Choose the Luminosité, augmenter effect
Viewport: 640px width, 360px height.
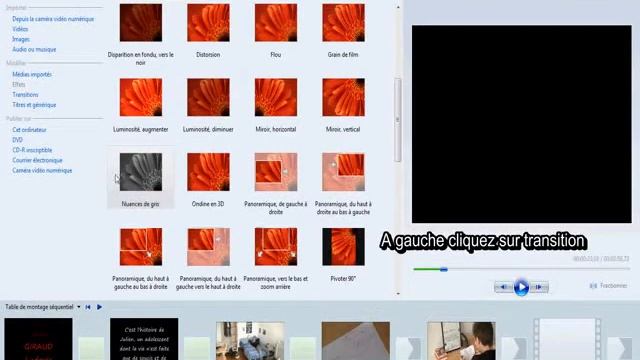point(140,98)
